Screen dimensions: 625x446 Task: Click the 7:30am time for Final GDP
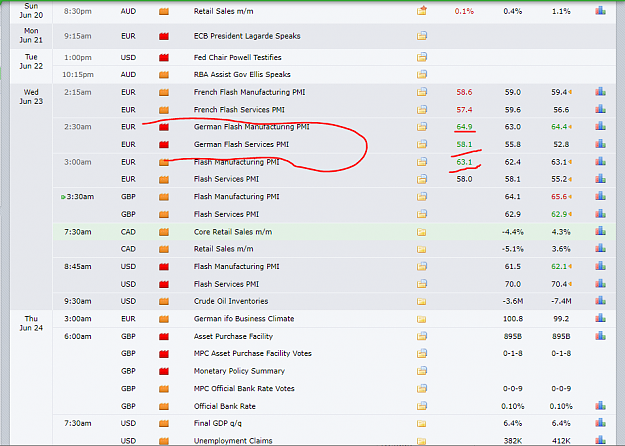[78, 423]
